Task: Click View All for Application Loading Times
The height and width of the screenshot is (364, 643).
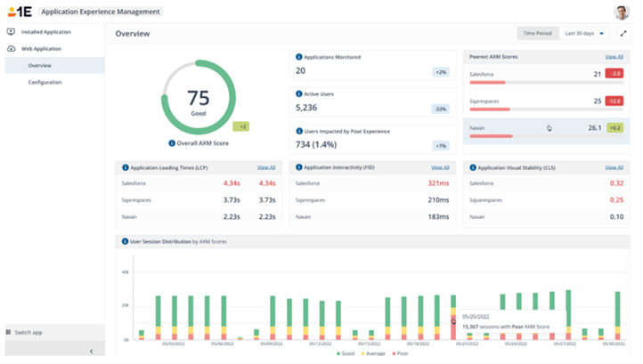Action: point(266,166)
